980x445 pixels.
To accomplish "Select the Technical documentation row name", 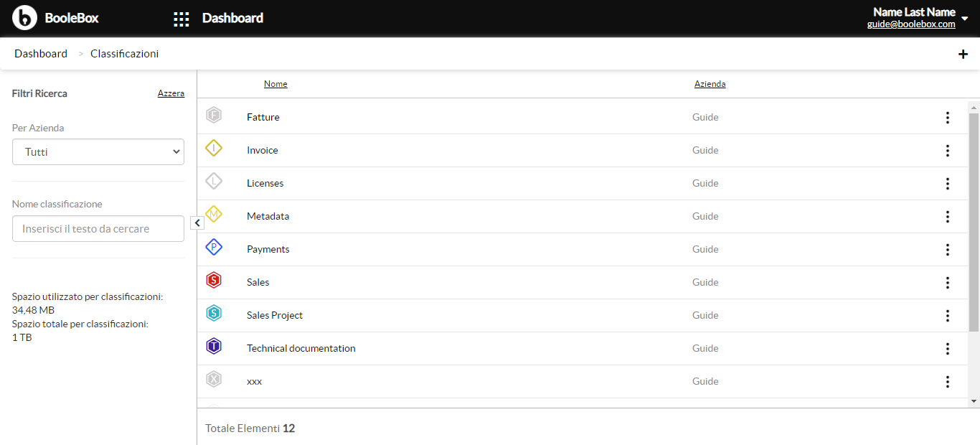I will (301, 348).
